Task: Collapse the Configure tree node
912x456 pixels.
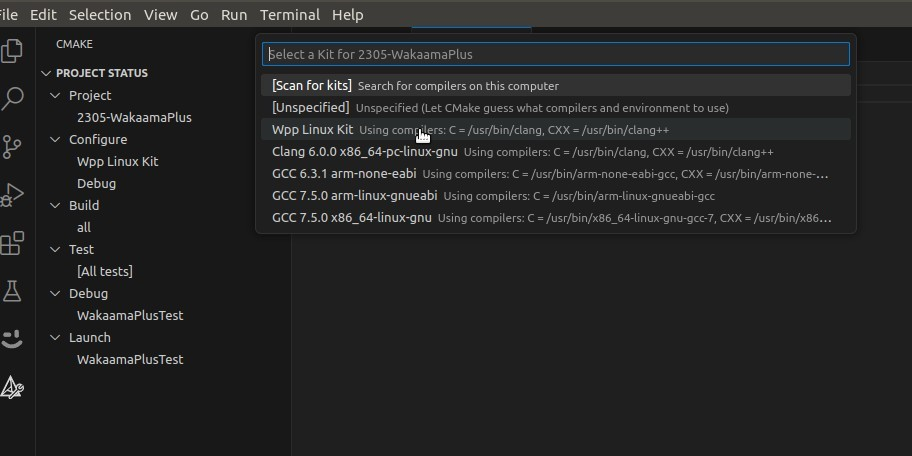Action: click(56, 139)
